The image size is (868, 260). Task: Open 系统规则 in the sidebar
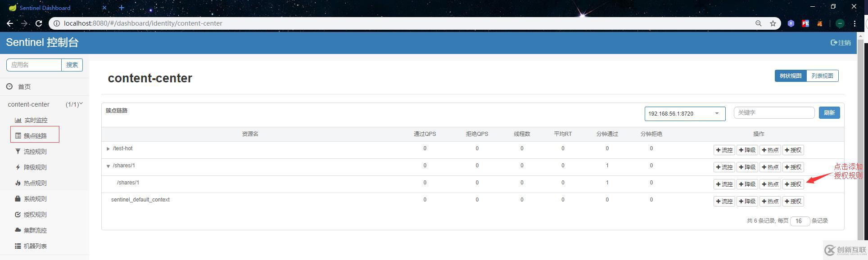[31, 199]
